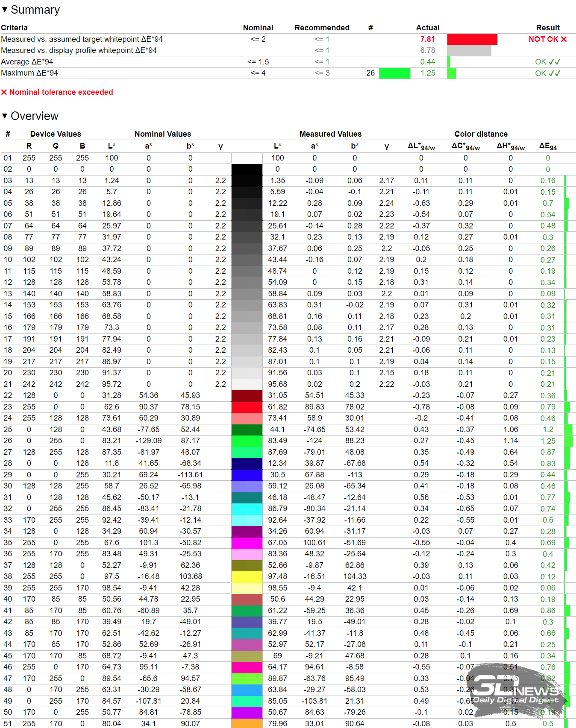The height and width of the screenshot is (728, 576).
Task: Click the Criteria column header
Action: coord(14,28)
